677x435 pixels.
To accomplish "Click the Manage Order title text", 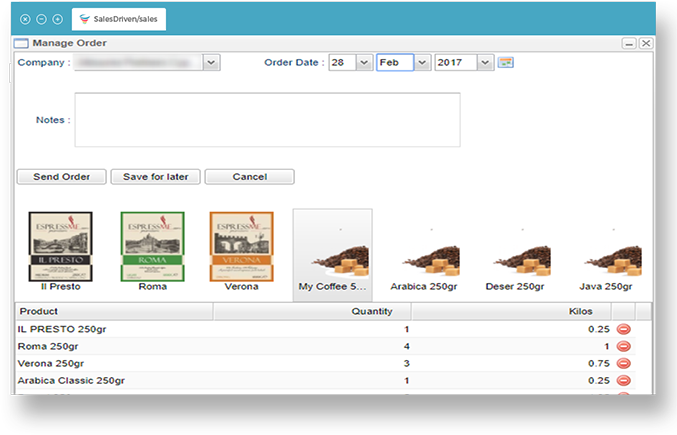I will tap(70, 43).
